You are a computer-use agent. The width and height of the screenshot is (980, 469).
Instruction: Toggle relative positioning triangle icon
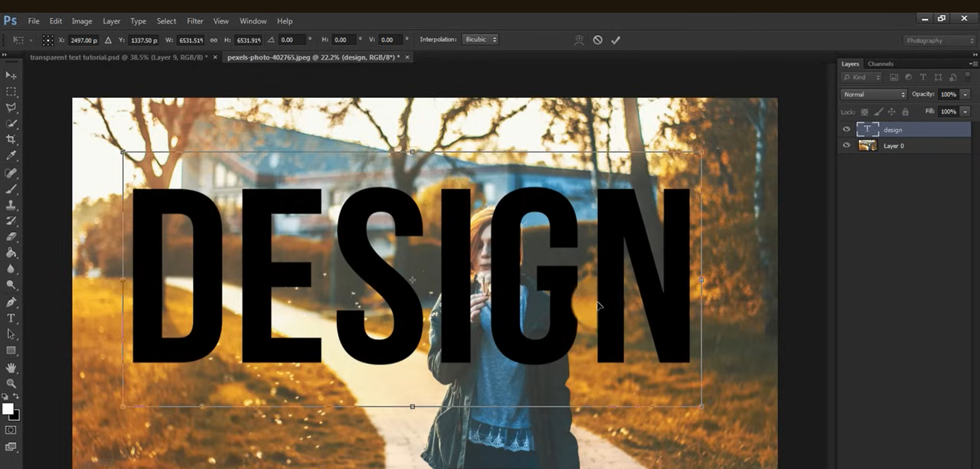pyautogui.click(x=108, y=40)
